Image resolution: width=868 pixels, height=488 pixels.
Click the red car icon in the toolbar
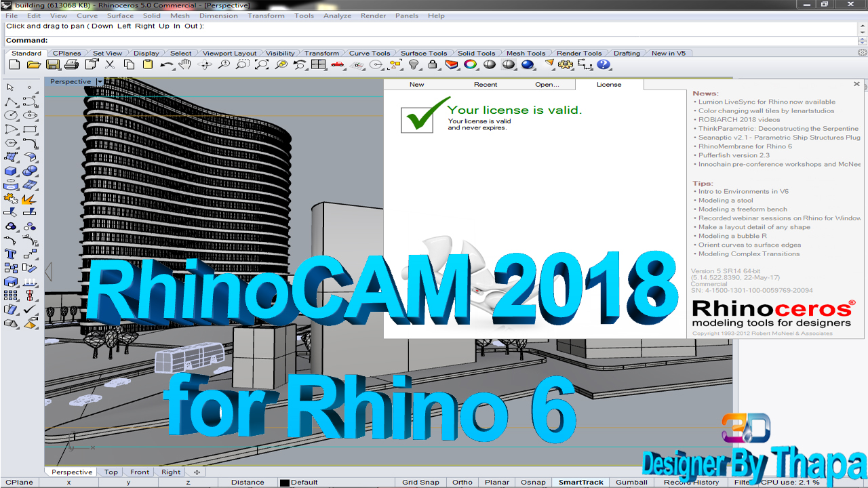(338, 65)
